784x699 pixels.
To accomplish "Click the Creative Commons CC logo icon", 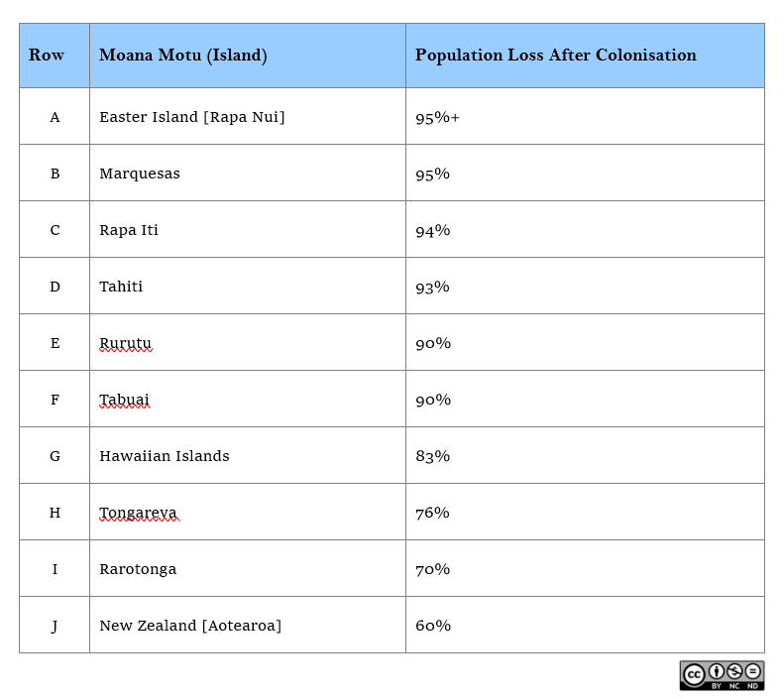I will click(695, 672).
